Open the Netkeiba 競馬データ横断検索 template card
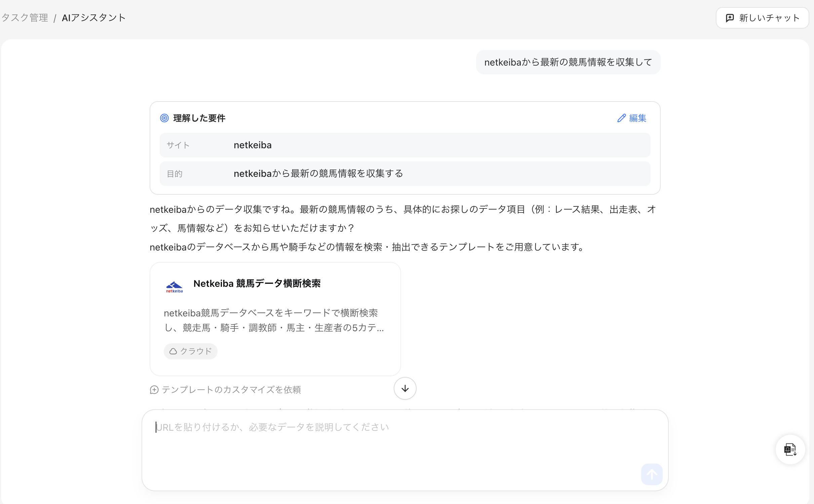 [275, 319]
